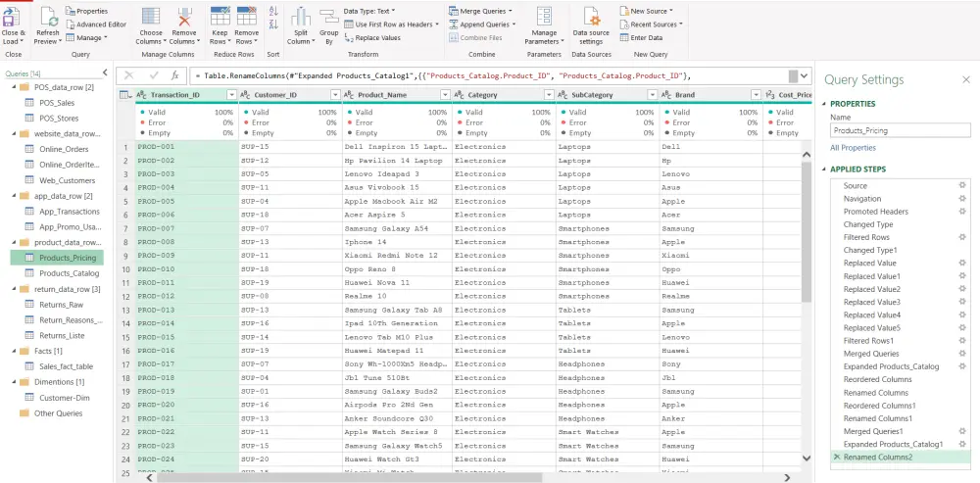Open query Properties from ribbon
The height and width of the screenshot is (483, 980).
point(86,11)
